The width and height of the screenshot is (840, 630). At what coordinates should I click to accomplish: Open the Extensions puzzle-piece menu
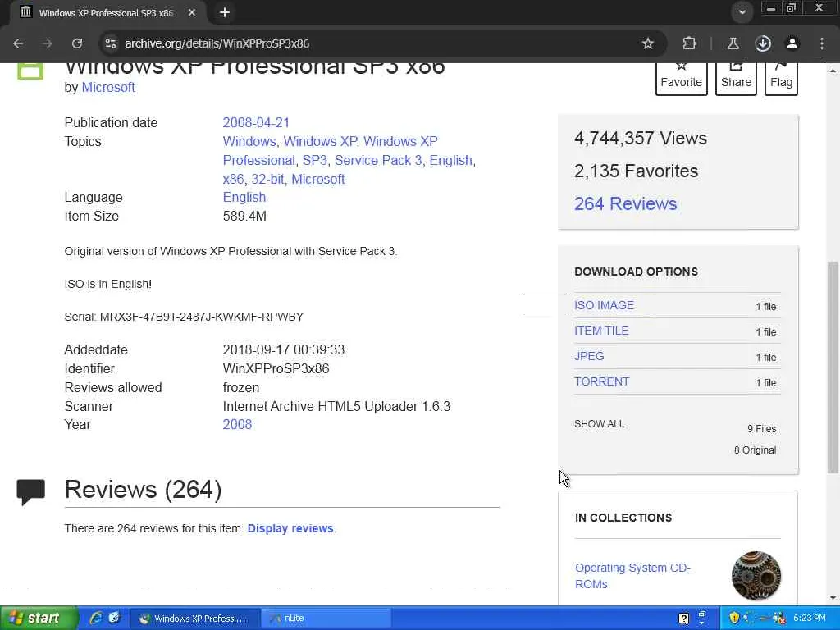click(x=689, y=43)
